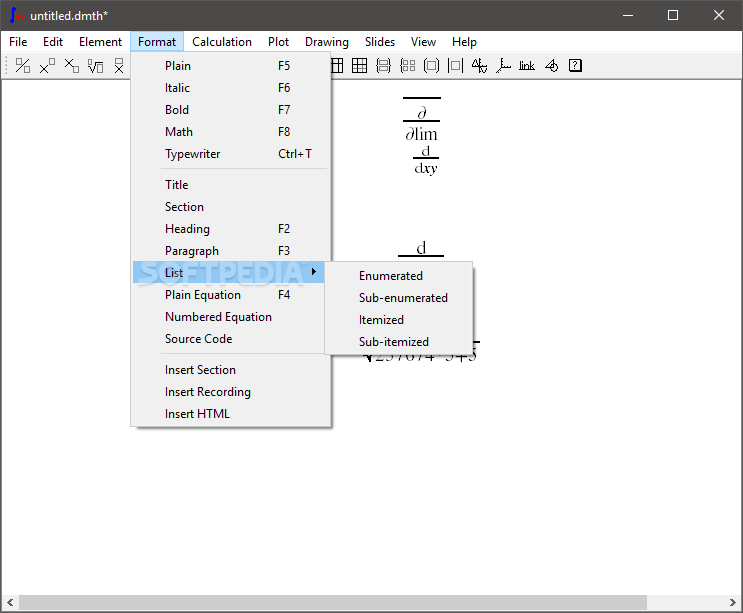Select Plain Equation style
This screenshot has width=743, height=613.
(x=231, y=295)
